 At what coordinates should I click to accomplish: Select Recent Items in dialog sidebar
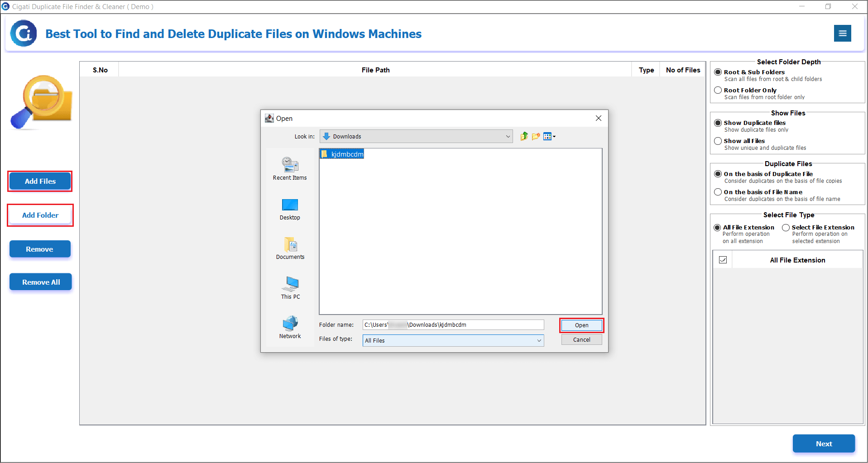click(x=290, y=169)
